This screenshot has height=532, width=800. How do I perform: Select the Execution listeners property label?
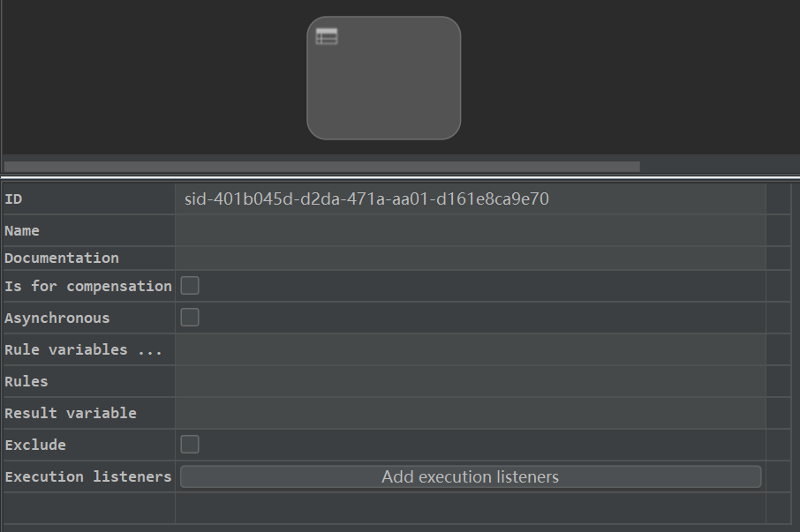(88, 476)
